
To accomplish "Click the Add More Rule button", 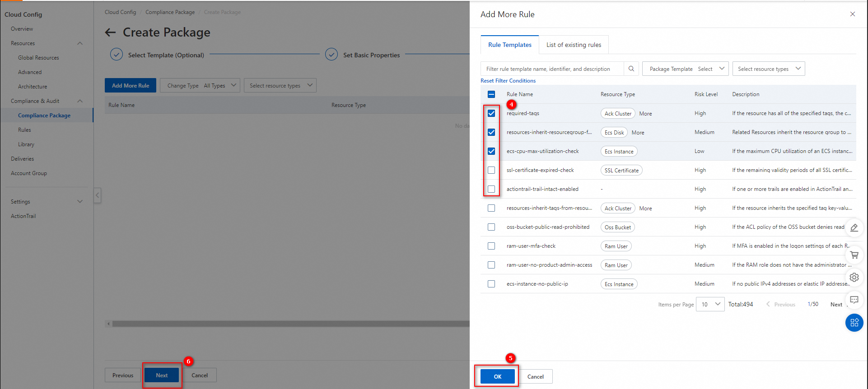I will tap(131, 85).
